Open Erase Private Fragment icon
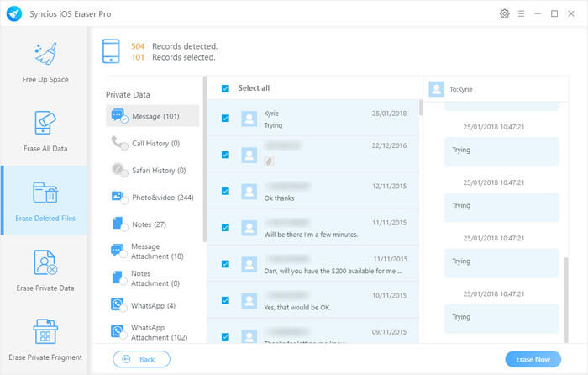 tap(44, 333)
